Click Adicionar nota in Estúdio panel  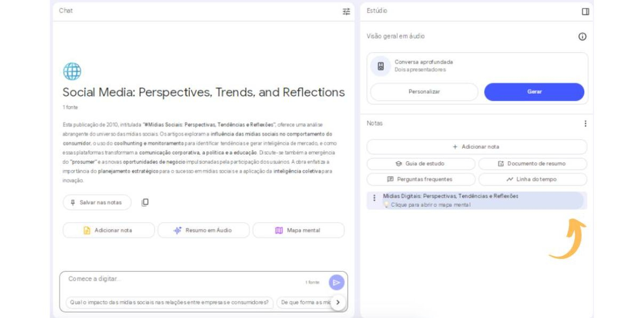(477, 146)
